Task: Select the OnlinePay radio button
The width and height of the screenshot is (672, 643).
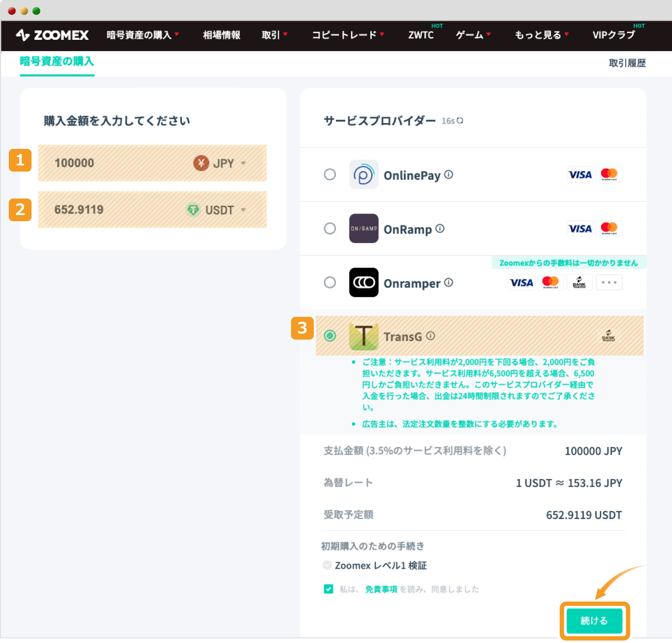Action: (x=330, y=175)
